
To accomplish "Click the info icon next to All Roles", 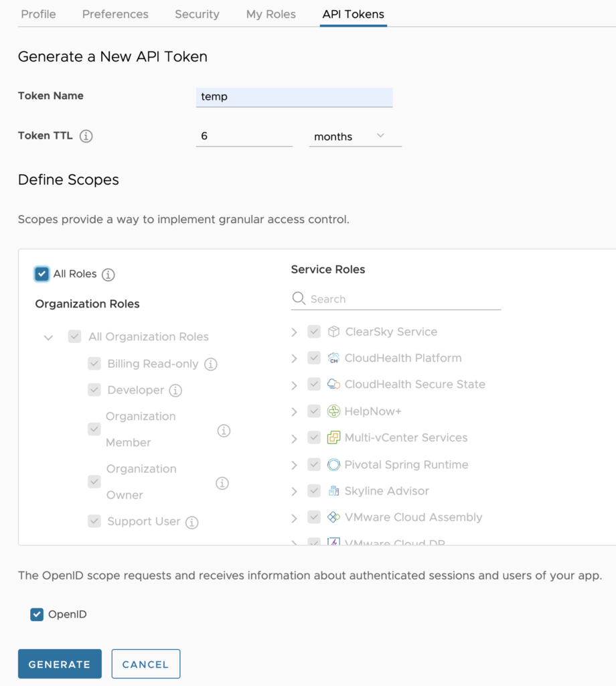I will tap(108, 275).
